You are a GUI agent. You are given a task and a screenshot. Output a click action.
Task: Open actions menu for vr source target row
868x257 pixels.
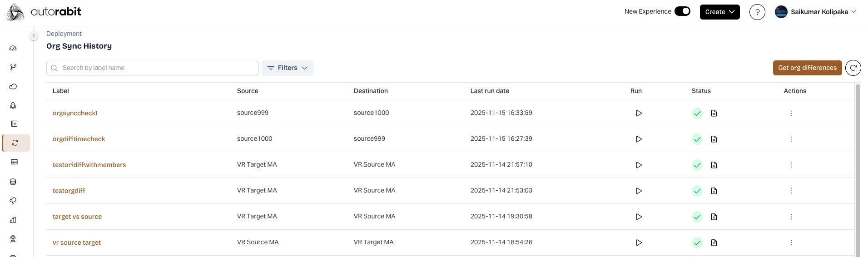pos(791,242)
